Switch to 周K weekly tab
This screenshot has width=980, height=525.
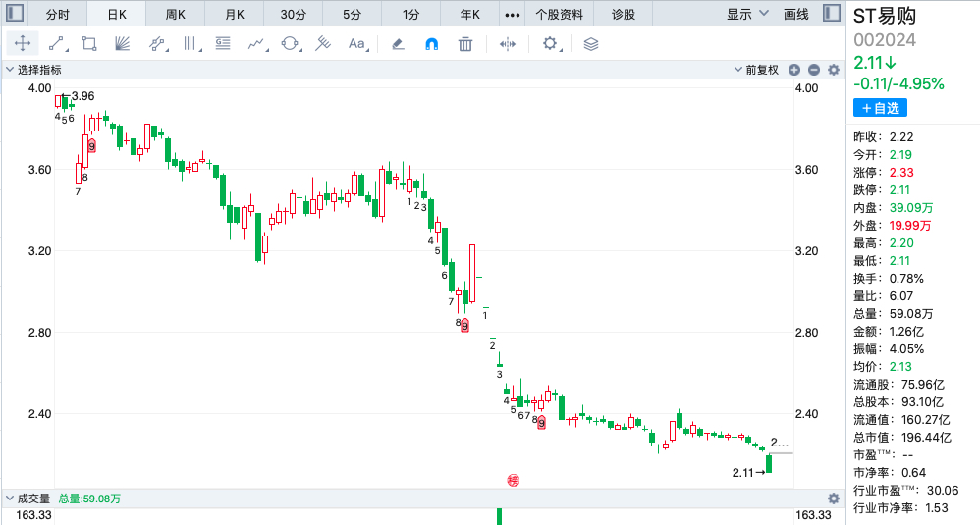pos(175,14)
